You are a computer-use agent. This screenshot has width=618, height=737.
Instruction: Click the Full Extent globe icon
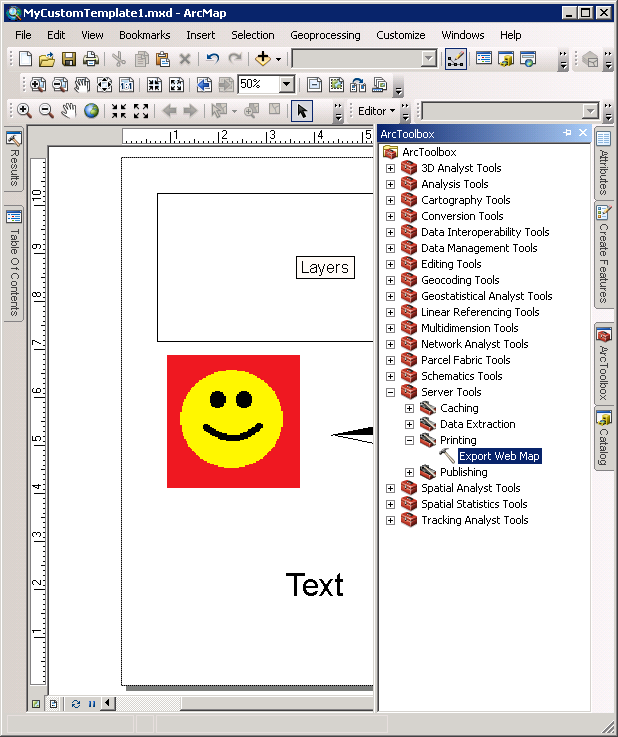[x=92, y=111]
